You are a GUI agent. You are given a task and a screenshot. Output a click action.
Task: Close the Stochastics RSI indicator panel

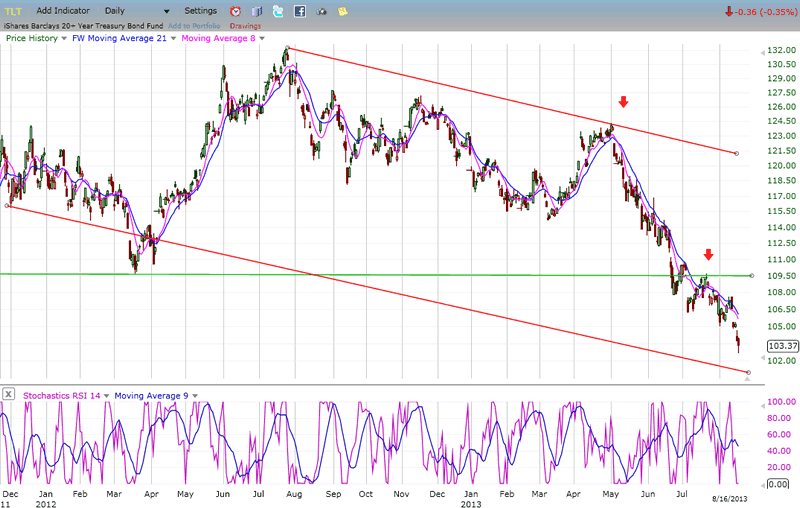(8, 395)
